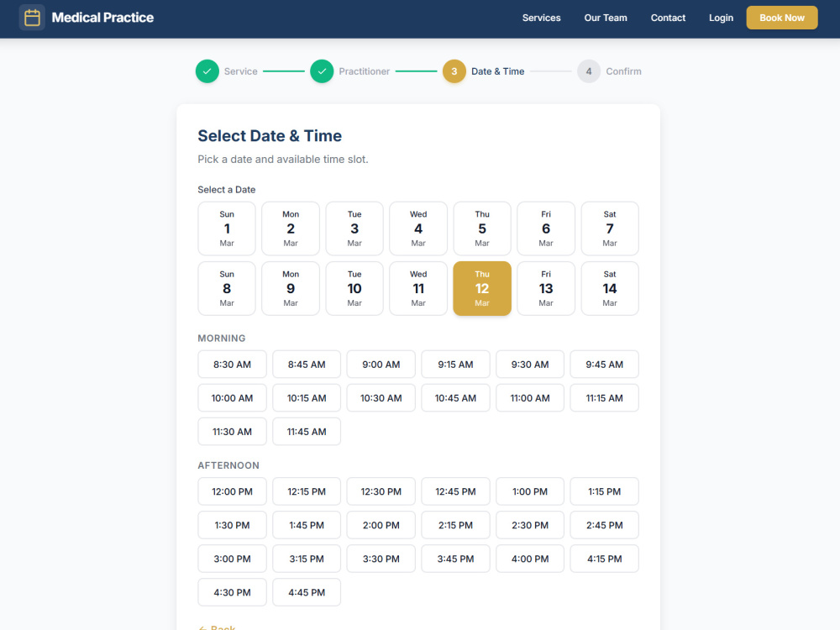Select Sun 1 Mar date
This screenshot has width=840, height=630.
tap(227, 228)
